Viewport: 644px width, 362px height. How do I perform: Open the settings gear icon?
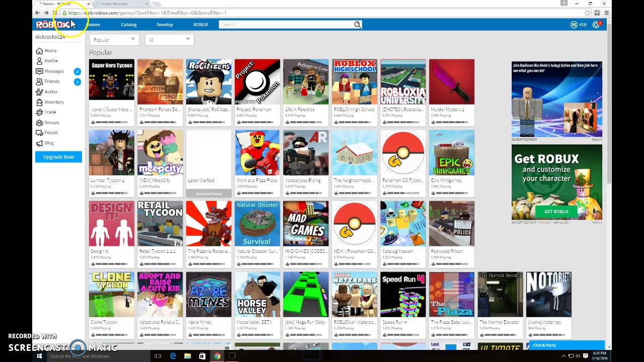[596, 25]
